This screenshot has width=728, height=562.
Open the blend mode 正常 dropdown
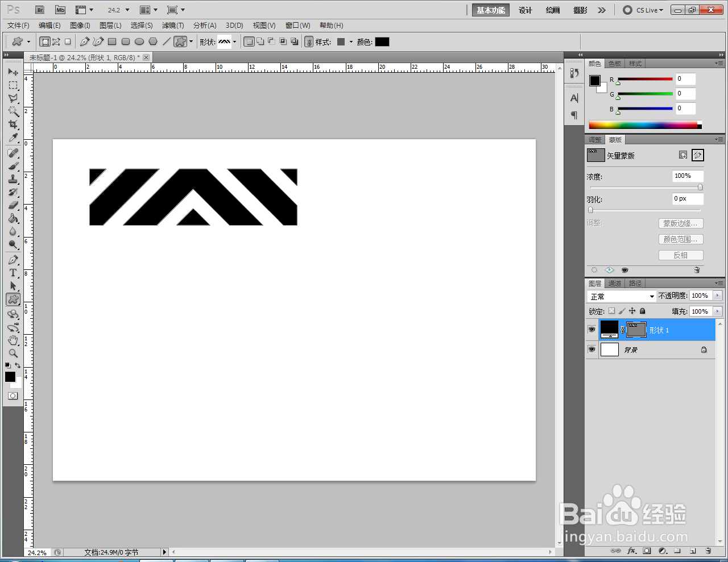point(622,296)
